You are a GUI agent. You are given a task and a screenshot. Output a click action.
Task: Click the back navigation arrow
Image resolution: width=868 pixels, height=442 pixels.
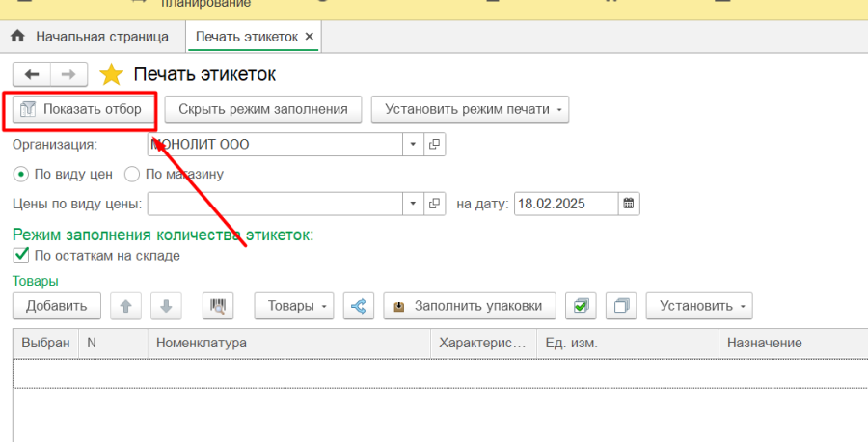[32, 74]
